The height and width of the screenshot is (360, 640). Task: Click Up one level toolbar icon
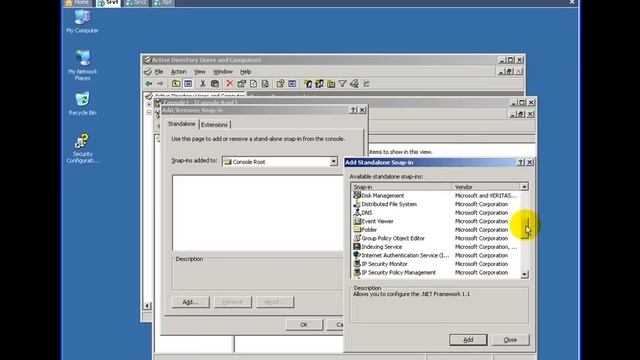(x=176, y=84)
